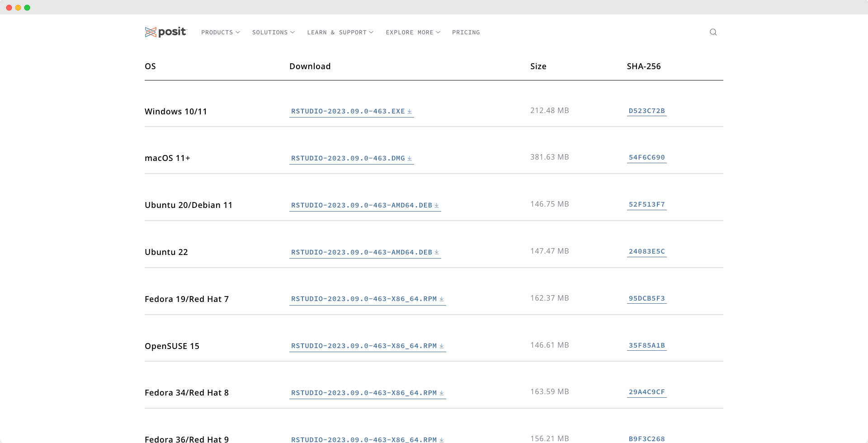Expand the Products dropdown menu
The image size is (868, 443).
pyautogui.click(x=220, y=33)
